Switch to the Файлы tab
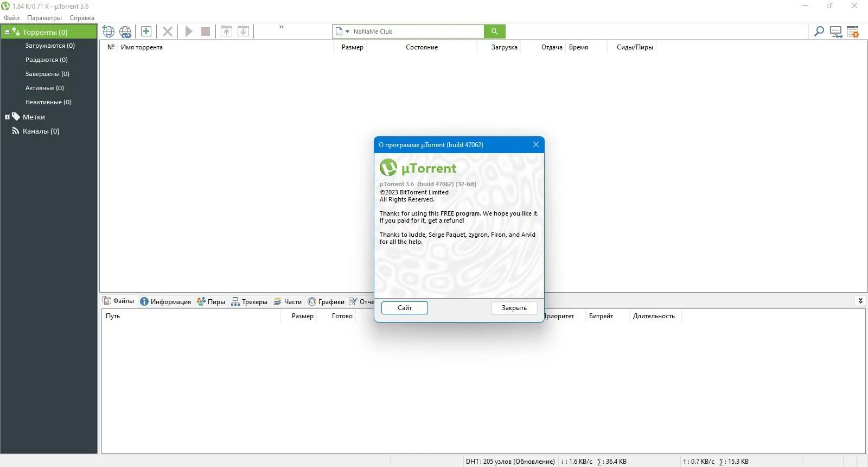 tap(119, 301)
